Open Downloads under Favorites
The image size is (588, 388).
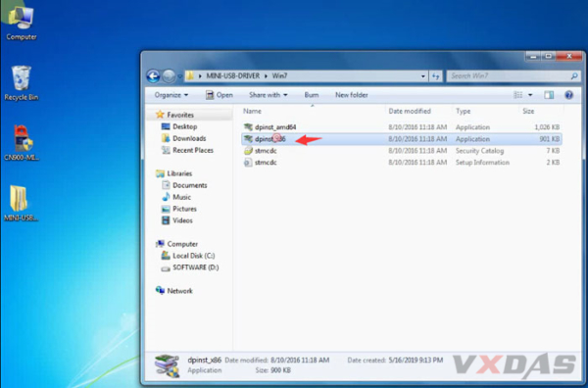[x=189, y=138]
